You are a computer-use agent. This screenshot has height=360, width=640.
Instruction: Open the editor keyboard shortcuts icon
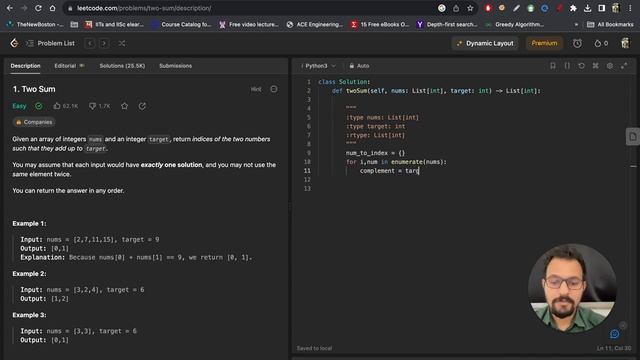point(596,66)
